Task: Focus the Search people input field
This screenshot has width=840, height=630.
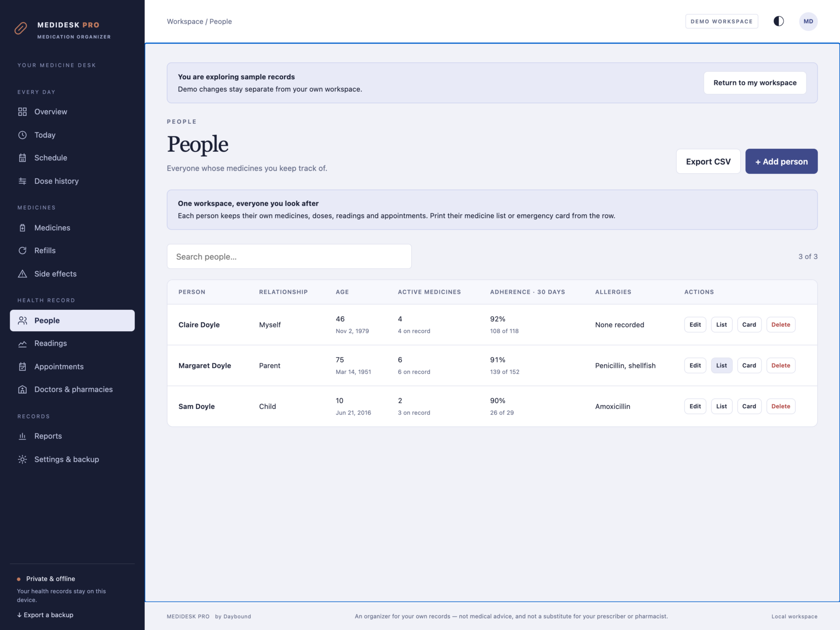Action: coord(289,257)
